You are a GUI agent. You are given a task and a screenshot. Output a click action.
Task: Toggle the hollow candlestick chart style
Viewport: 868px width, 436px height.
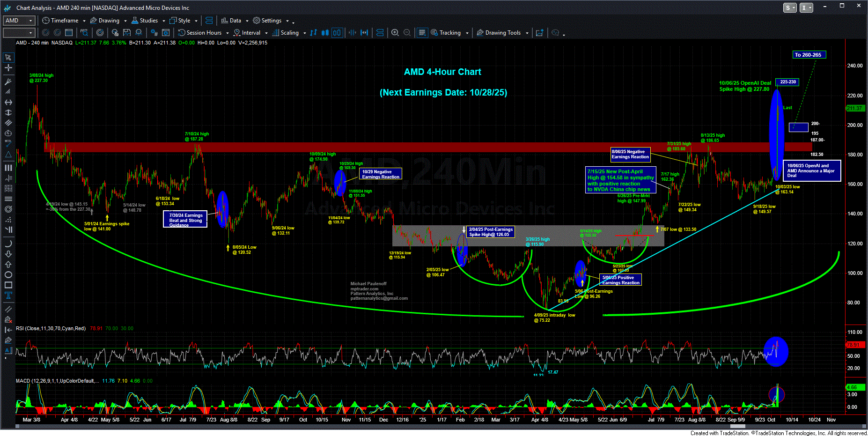pyautogui.click(x=337, y=33)
